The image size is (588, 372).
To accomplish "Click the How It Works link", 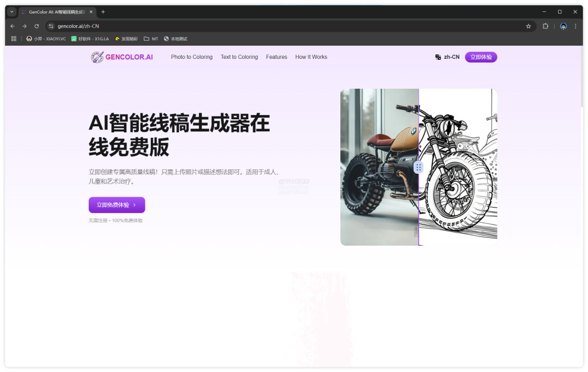I will click(x=311, y=57).
